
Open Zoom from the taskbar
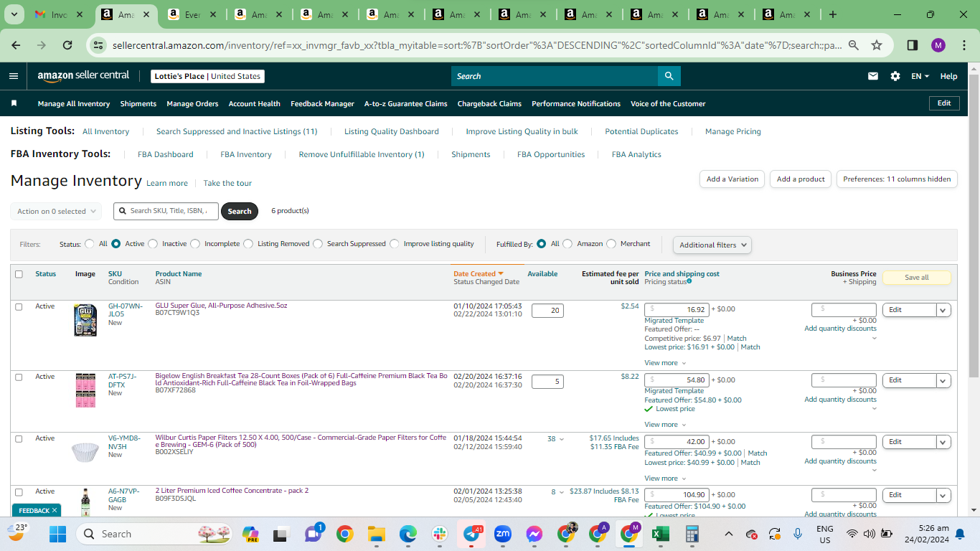[x=503, y=534]
